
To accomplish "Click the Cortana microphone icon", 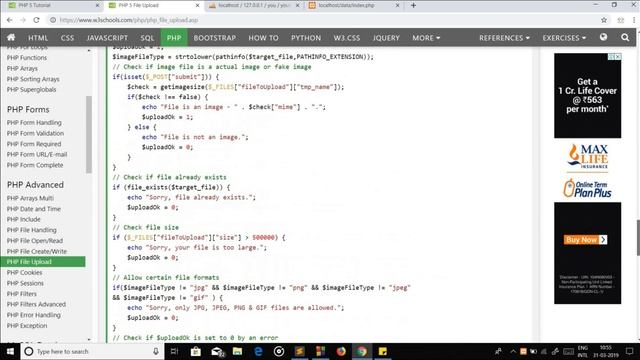I will (156, 351).
